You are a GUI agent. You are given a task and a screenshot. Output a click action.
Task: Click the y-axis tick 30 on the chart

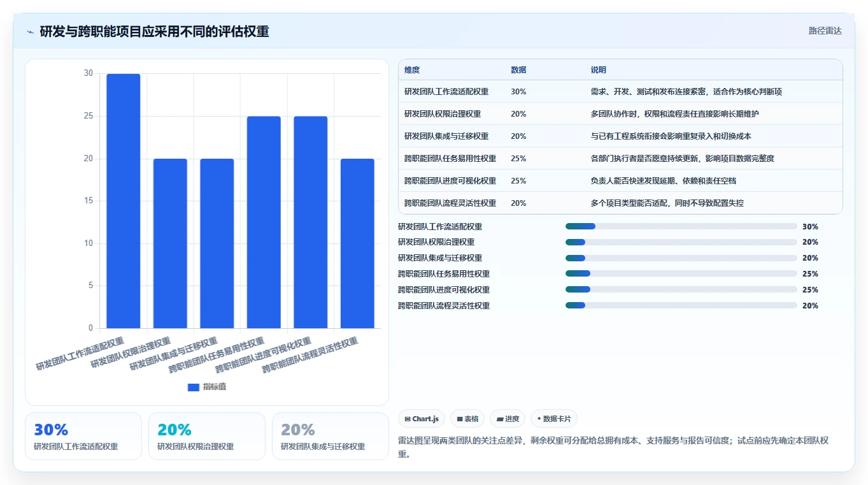pyautogui.click(x=88, y=73)
